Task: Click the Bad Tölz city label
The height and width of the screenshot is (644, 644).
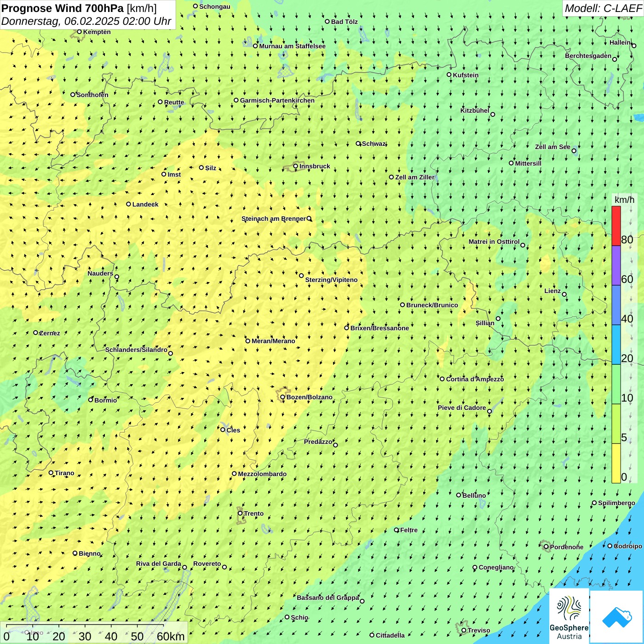Action: 344,22
